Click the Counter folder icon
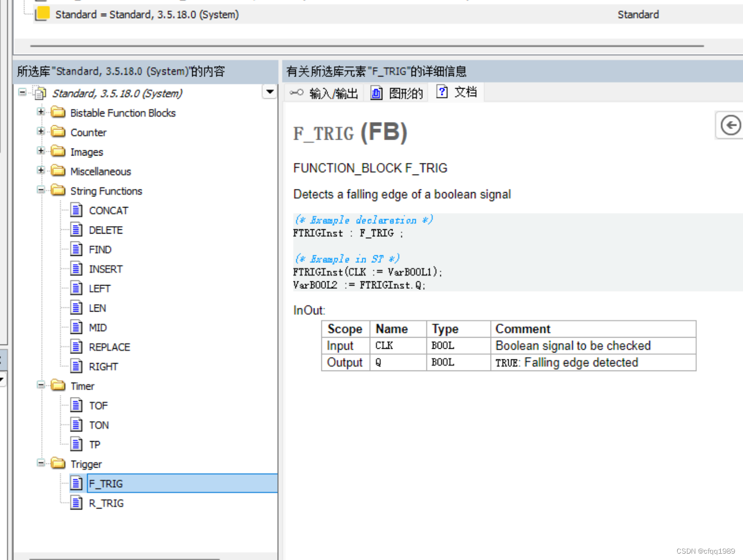 click(58, 132)
